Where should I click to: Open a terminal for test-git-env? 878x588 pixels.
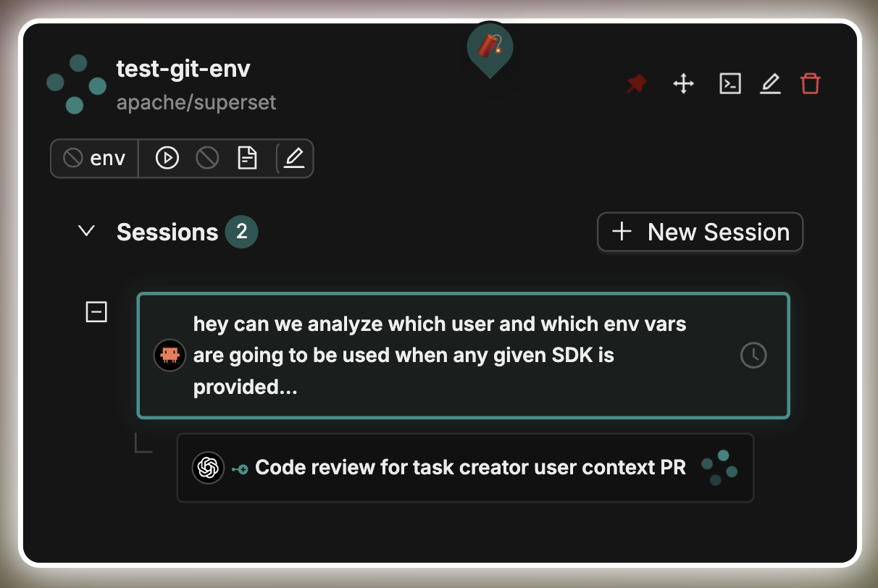click(729, 83)
